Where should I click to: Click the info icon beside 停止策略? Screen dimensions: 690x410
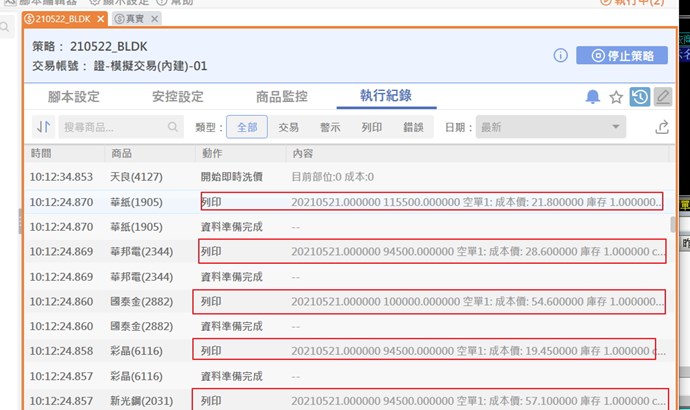coord(561,56)
